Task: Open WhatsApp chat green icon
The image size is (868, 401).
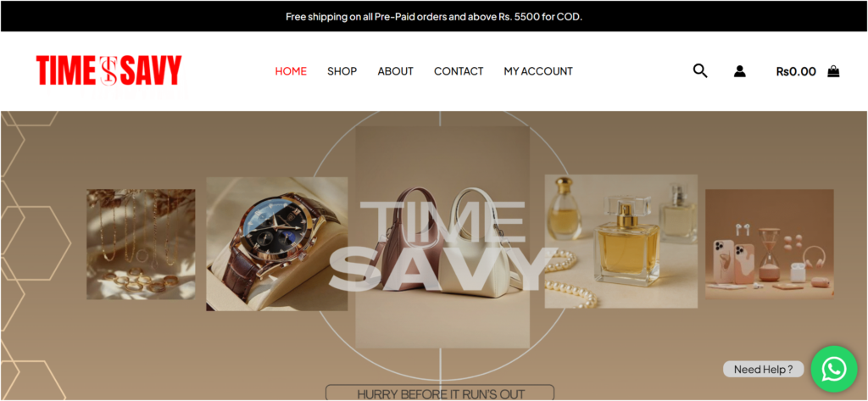Action: [834, 369]
